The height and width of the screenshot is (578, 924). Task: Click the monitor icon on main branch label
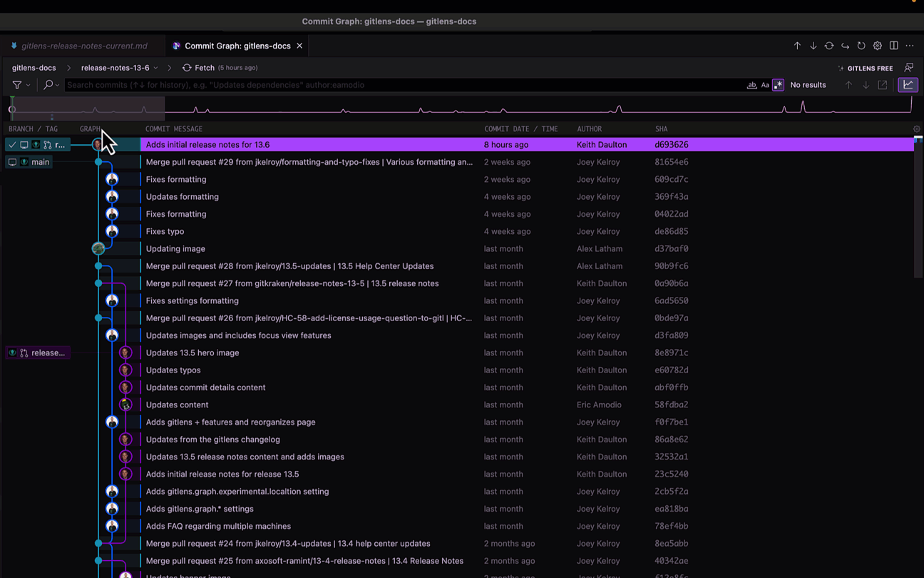click(x=12, y=162)
